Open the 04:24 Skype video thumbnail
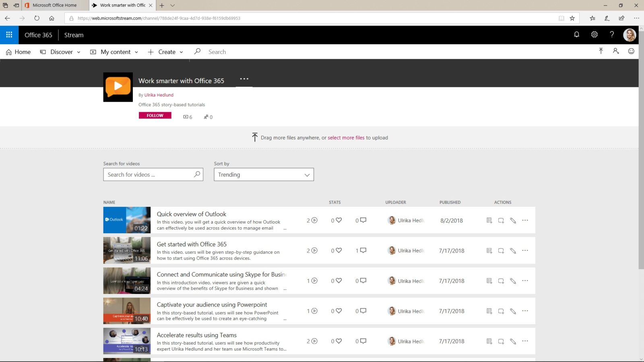 click(127, 281)
